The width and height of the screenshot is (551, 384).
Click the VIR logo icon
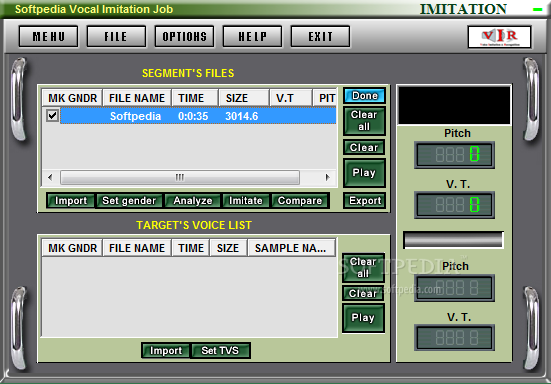[499, 37]
